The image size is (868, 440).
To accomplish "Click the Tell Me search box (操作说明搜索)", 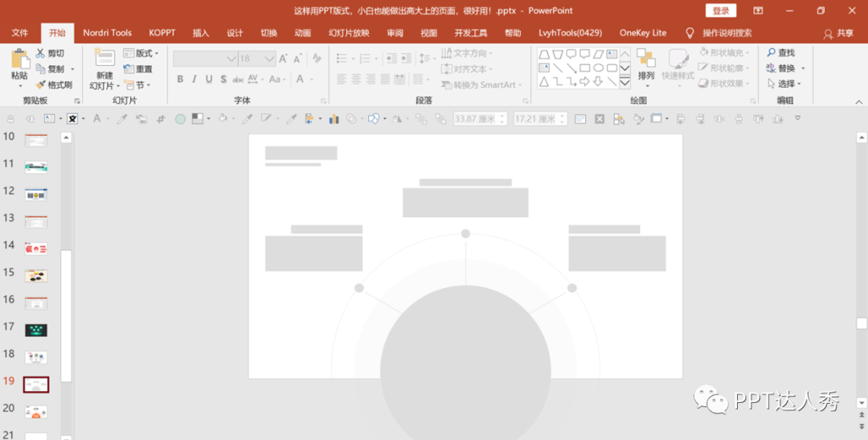I will point(727,33).
